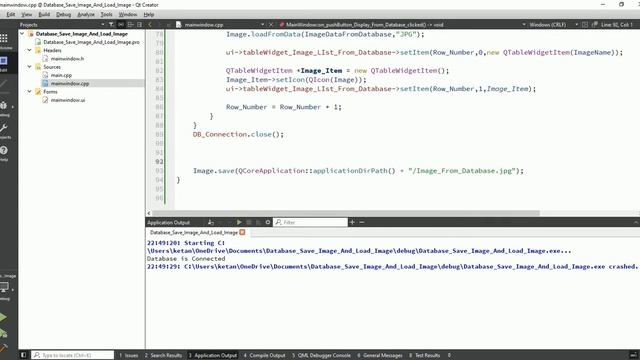This screenshot has width=640, height=360.
Task: Click the Line 92, Col 1 indicator
Action: pyautogui.click(x=616, y=24)
